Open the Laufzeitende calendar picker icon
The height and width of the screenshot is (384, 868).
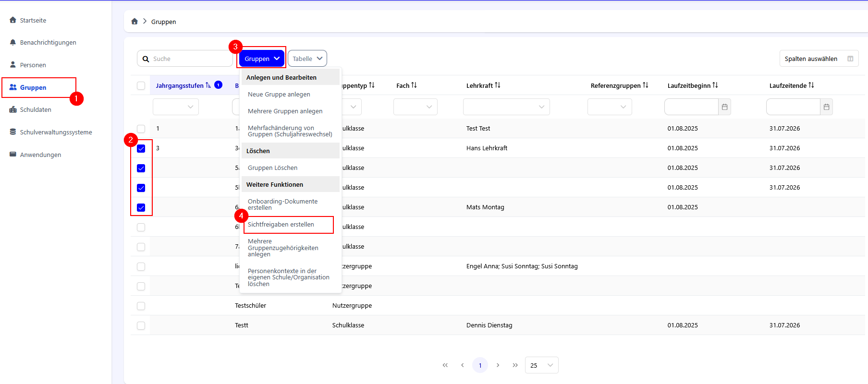click(x=826, y=107)
